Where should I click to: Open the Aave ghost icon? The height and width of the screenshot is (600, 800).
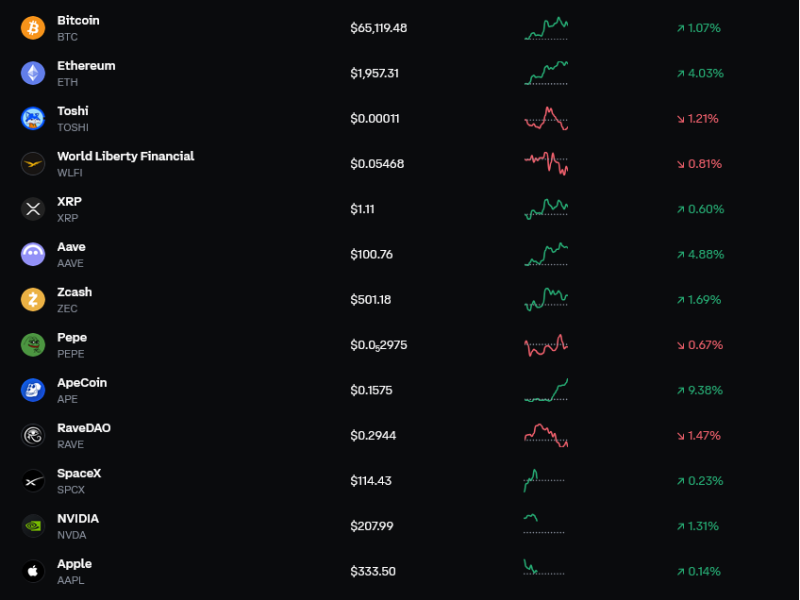(x=33, y=254)
